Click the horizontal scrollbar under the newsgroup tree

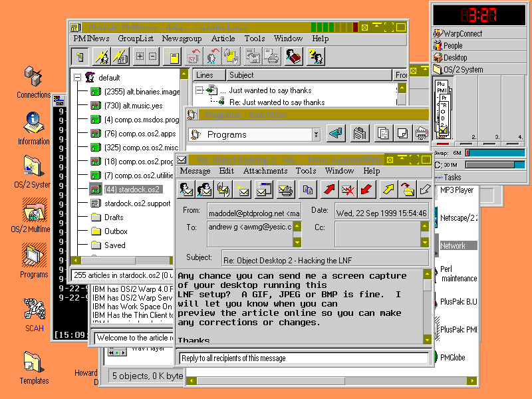(122, 261)
